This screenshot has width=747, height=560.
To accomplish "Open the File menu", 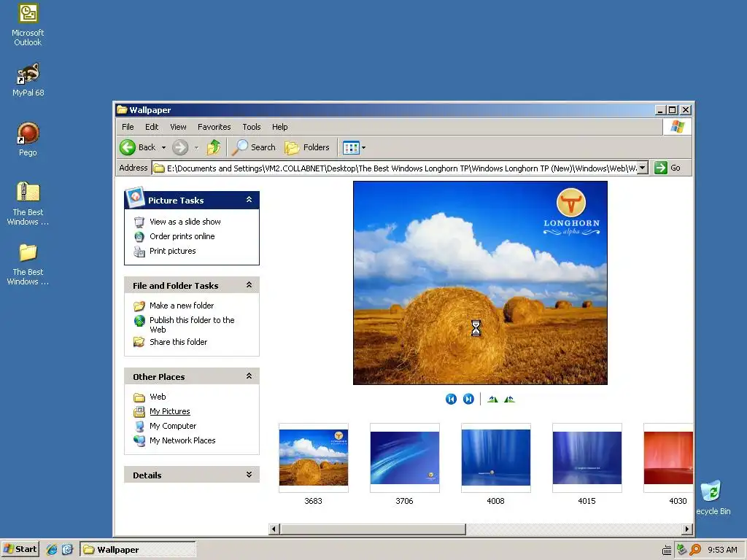I will (128, 127).
